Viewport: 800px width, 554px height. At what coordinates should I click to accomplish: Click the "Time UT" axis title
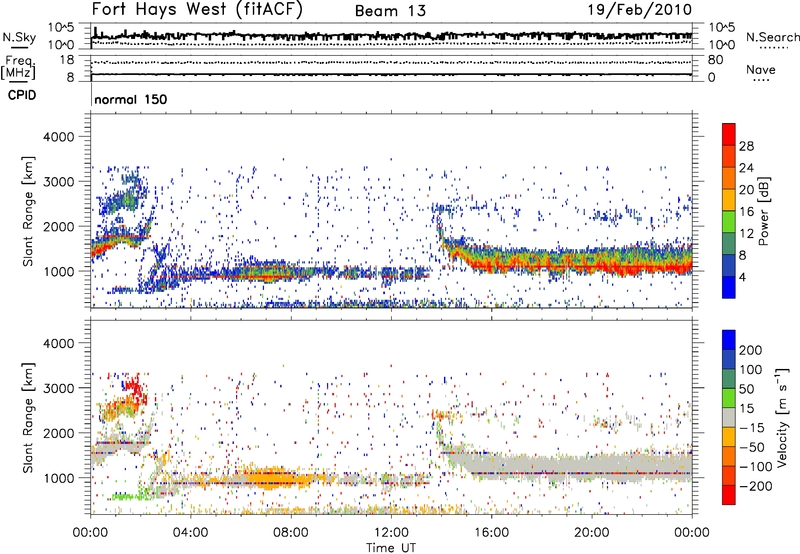[391, 548]
